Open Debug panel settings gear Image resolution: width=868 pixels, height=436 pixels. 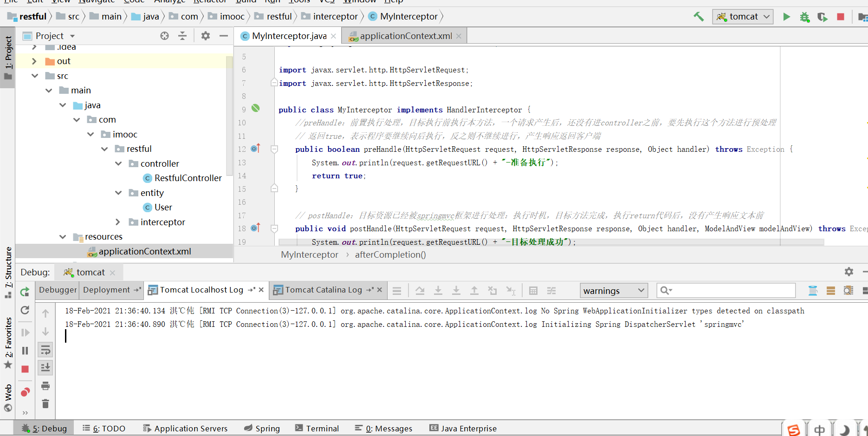point(849,272)
